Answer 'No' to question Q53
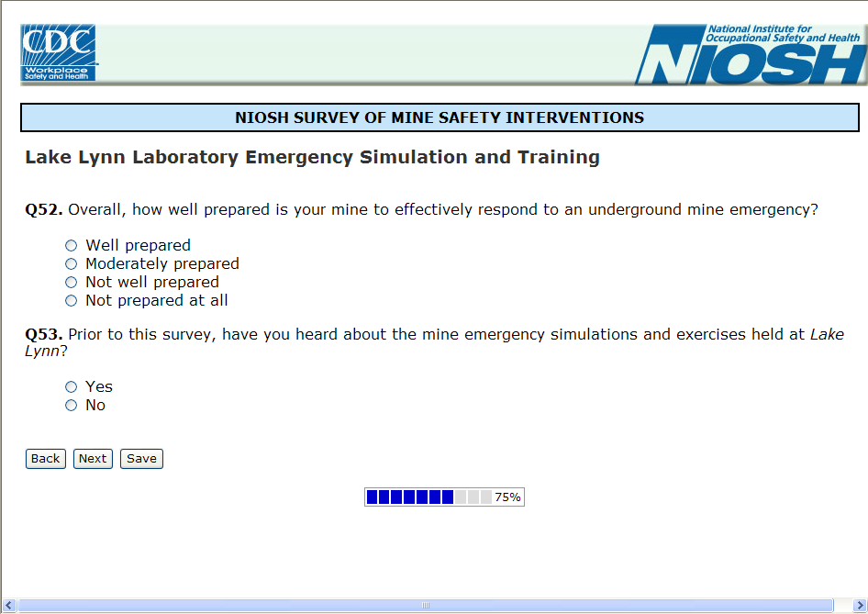This screenshot has height=614, width=868. coord(72,406)
